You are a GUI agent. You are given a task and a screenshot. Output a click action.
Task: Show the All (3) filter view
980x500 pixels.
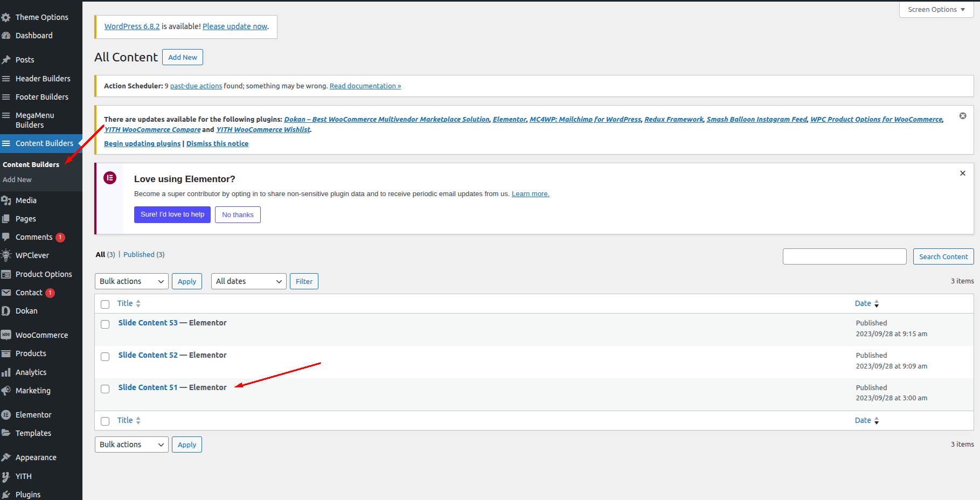(x=106, y=254)
